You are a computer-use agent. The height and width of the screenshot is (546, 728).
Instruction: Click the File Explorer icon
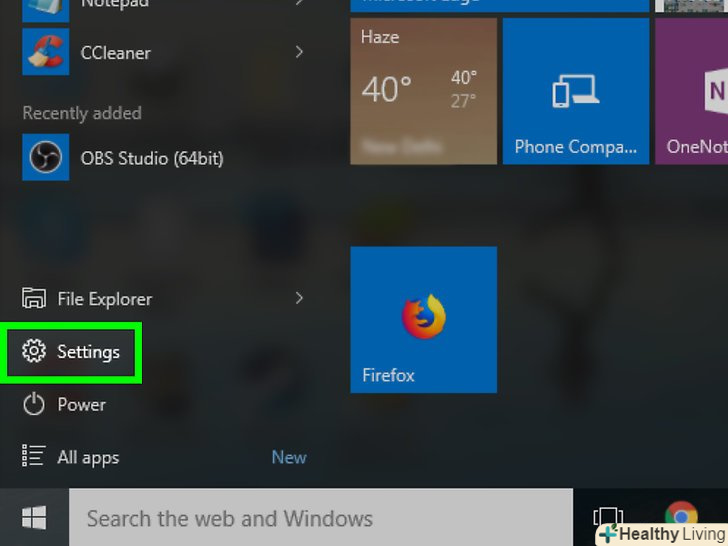[x=34, y=298]
